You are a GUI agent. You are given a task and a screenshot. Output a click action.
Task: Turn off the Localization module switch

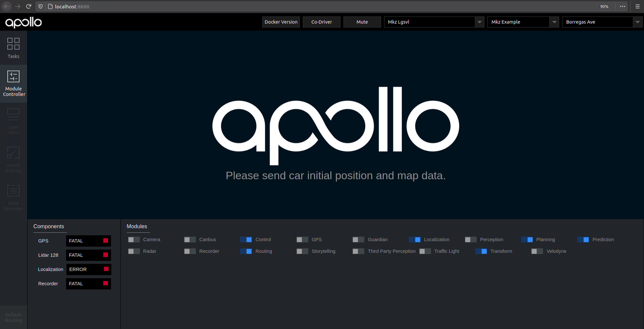pos(415,239)
